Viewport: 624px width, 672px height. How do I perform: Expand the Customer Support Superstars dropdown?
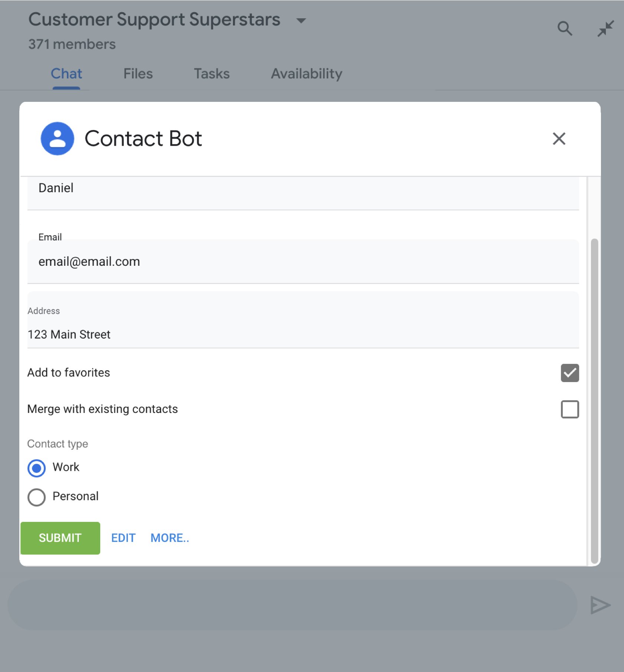pyautogui.click(x=301, y=20)
